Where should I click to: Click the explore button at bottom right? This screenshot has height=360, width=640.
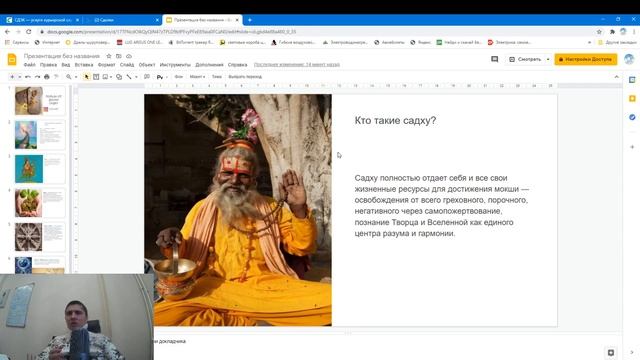pos(611,353)
